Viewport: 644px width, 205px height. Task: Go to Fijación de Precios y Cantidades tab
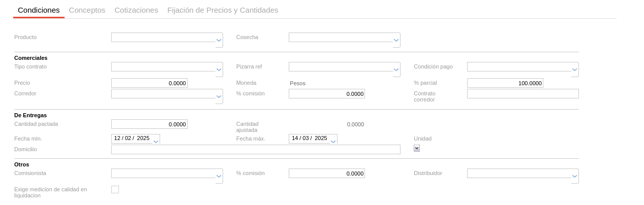[x=223, y=10]
